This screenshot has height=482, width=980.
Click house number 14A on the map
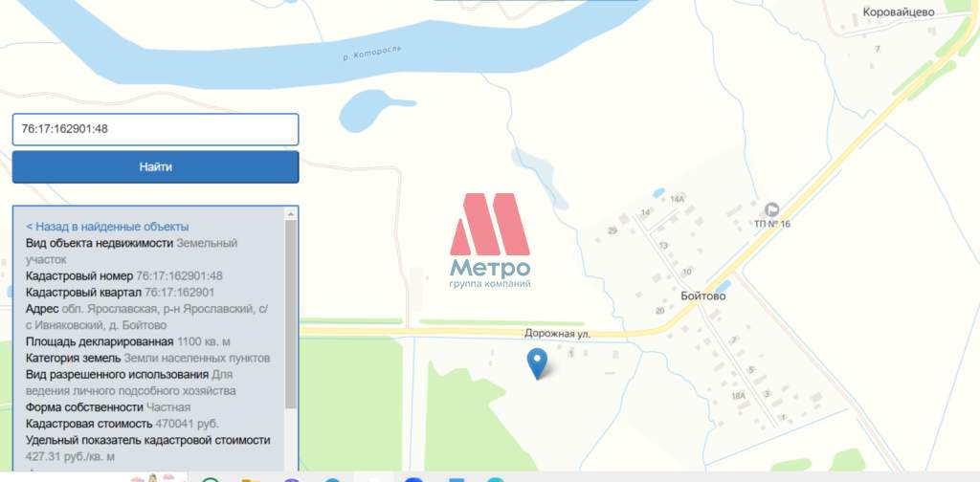[677, 199]
